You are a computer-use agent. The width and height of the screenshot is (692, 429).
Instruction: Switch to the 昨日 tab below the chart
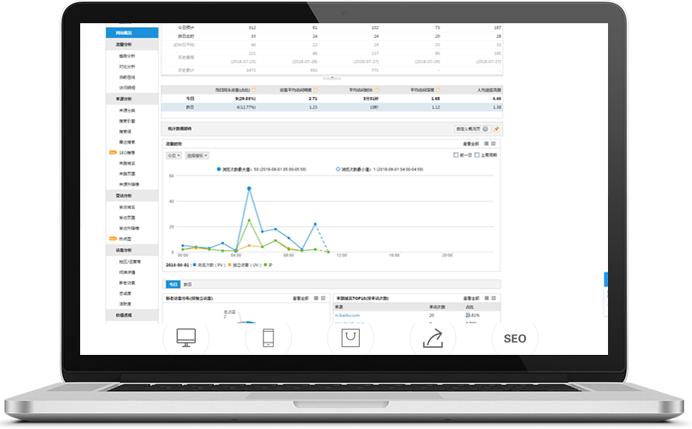pos(187,284)
